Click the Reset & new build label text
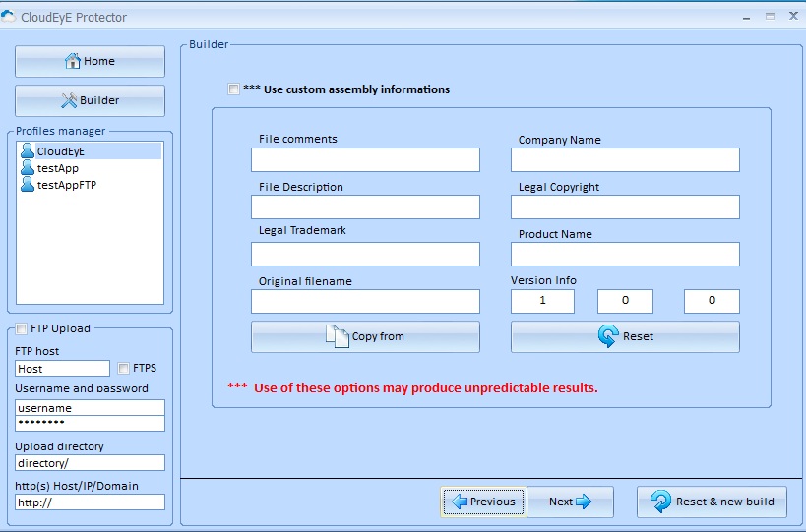This screenshot has width=806, height=532. (724, 502)
